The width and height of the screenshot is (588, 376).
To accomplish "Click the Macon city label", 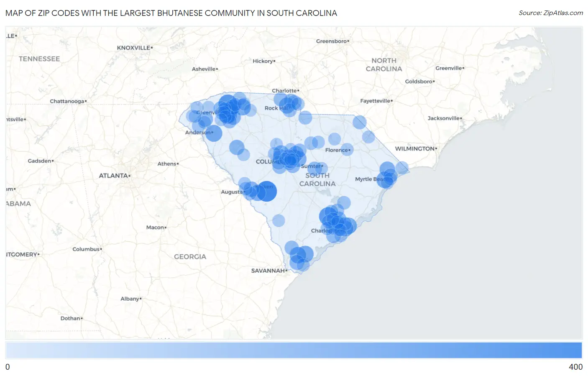I will [156, 228].
